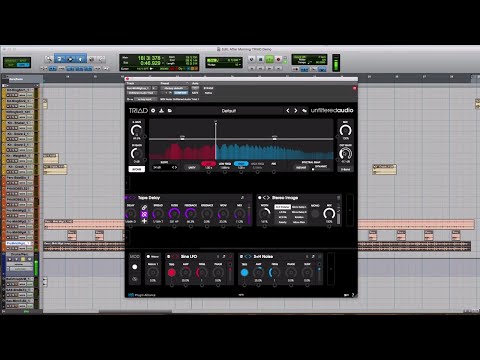
Task: Adjust X-OVER knob at top left of Triad
Action: tap(136, 130)
